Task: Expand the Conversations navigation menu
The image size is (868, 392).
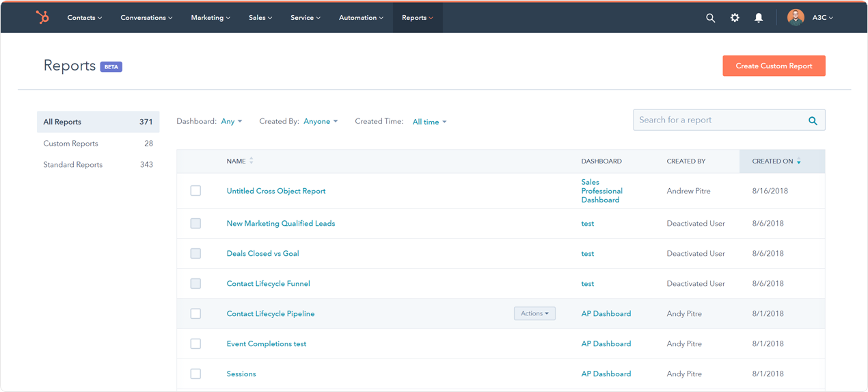Action: [146, 18]
